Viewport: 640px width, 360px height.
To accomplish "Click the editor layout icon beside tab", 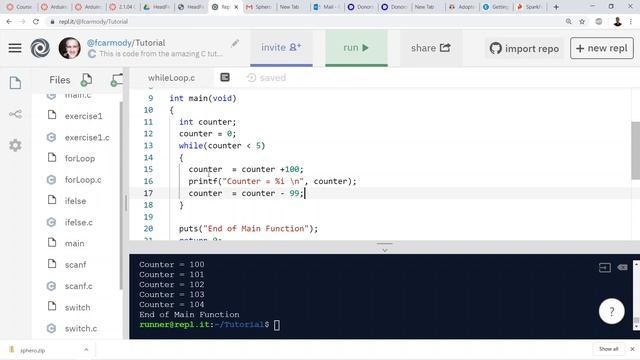I will coord(225,77).
